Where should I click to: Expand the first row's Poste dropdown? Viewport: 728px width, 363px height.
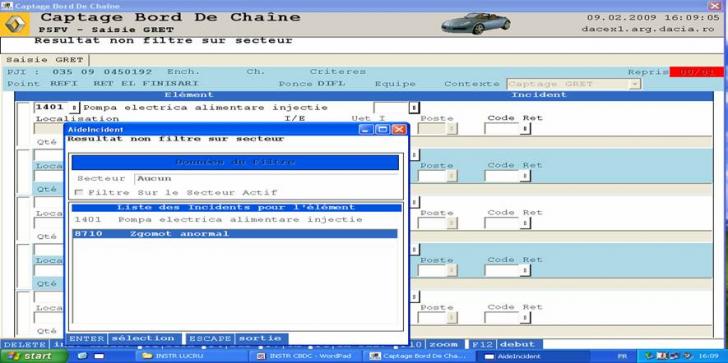451,129
